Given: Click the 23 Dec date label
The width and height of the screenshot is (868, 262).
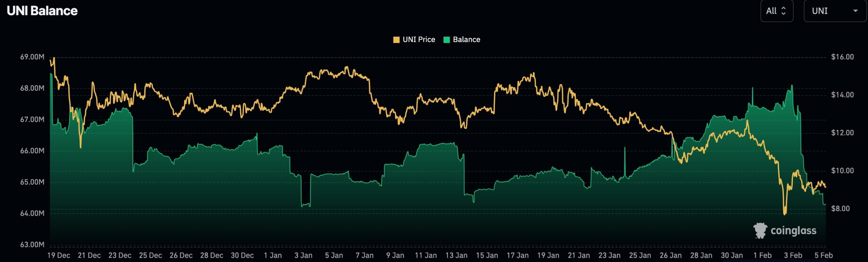Looking at the screenshot, I should click(120, 255).
